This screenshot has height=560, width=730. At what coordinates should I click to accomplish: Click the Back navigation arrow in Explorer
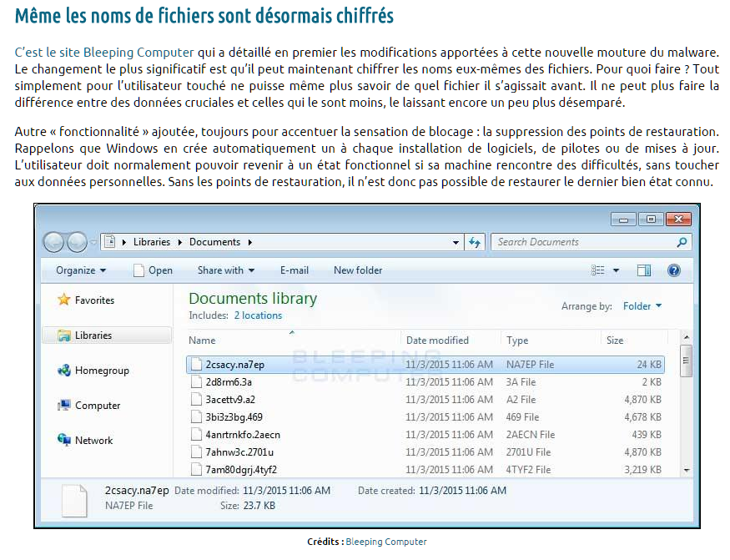(x=53, y=242)
